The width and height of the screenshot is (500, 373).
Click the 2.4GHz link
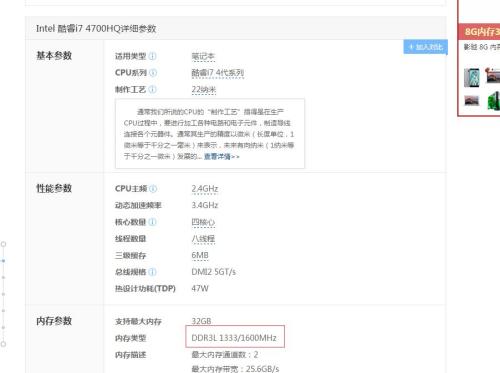(x=205, y=189)
